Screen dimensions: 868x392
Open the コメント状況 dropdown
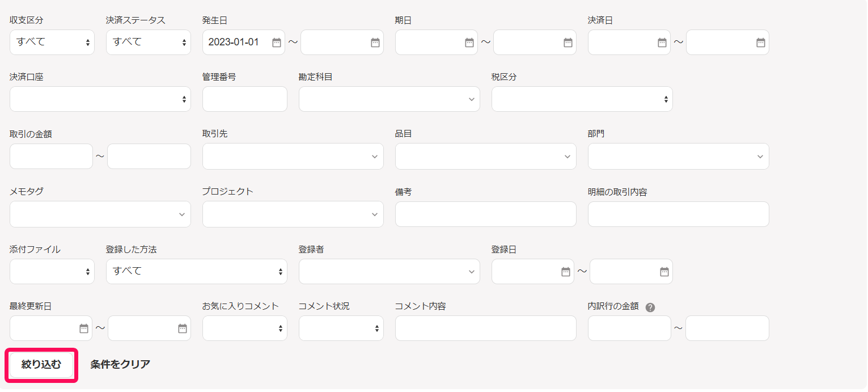(x=341, y=328)
